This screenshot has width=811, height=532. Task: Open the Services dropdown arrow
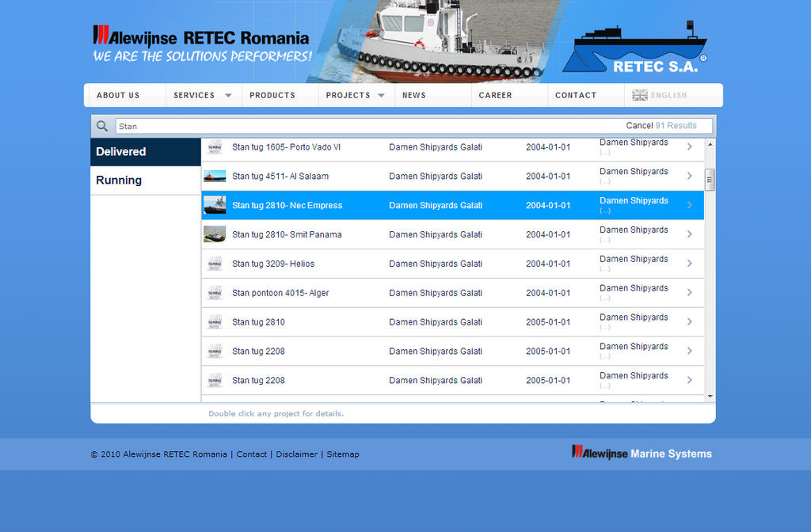(x=228, y=96)
